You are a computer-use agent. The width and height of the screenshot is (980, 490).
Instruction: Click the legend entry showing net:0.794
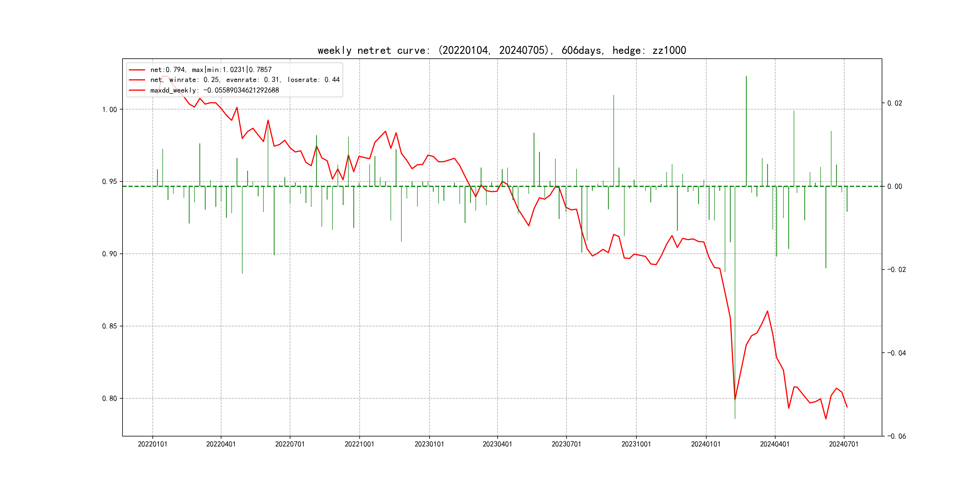click(211, 70)
